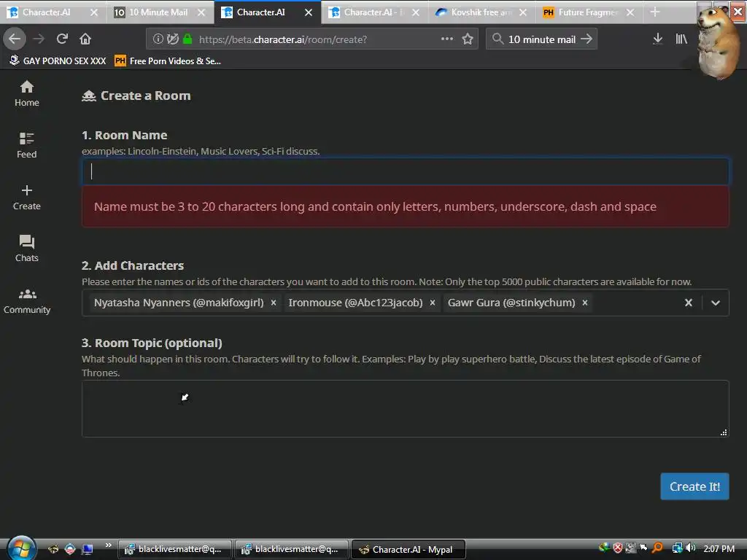Click the volume speaker tray icon
747x560 pixels.
point(691,548)
